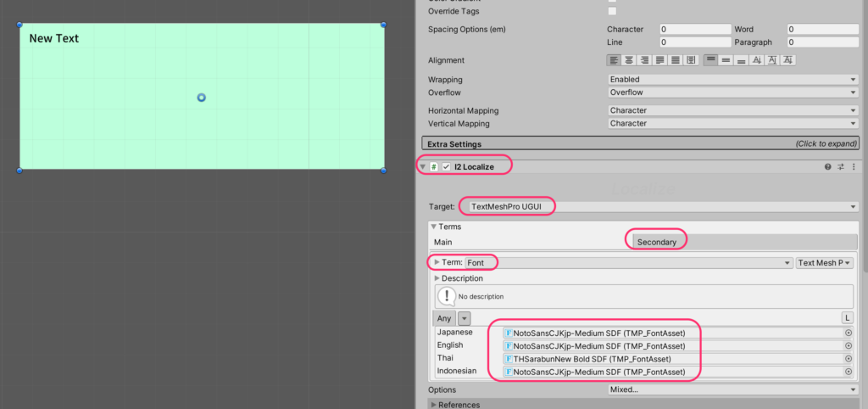
Task: Click the Any button
Action: 444,318
